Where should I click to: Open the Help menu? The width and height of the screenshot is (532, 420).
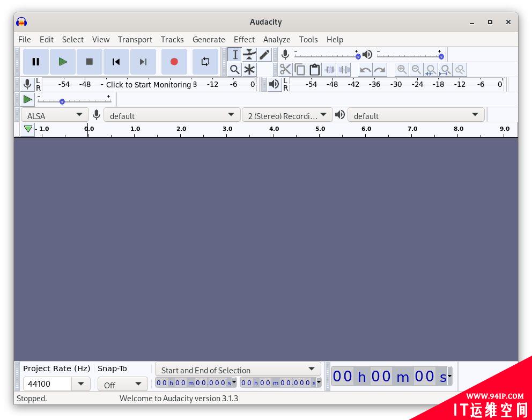tap(335, 40)
